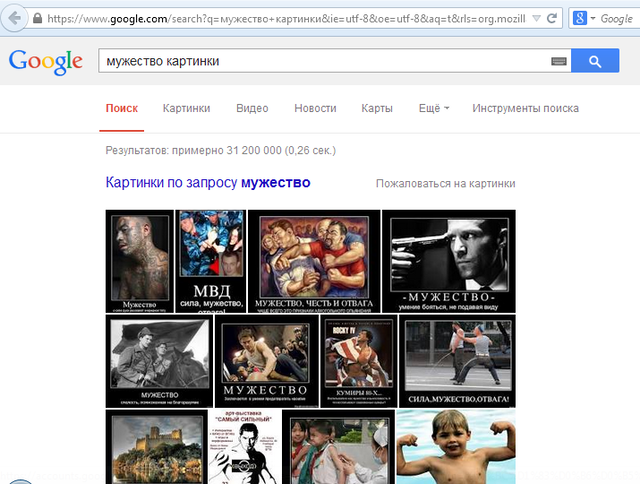Viewport: 640px width, 484px height.
Task: Open the tattooed man Мужество thumbnail
Action: pyautogui.click(x=140, y=261)
